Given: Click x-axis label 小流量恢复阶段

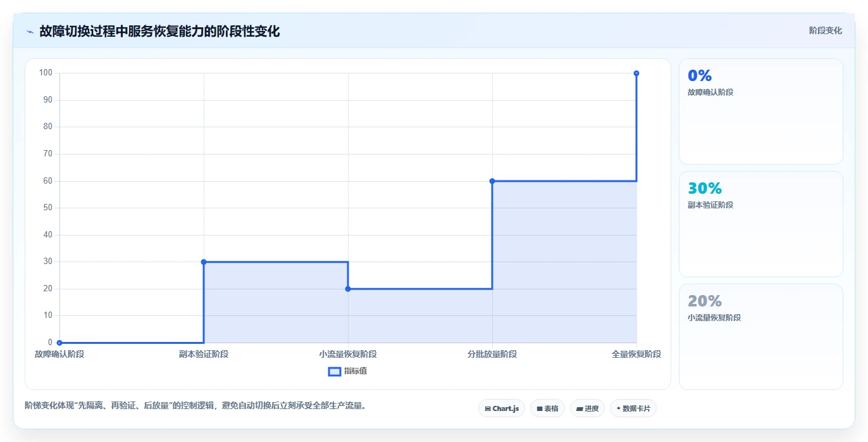Looking at the screenshot, I should 348,354.
